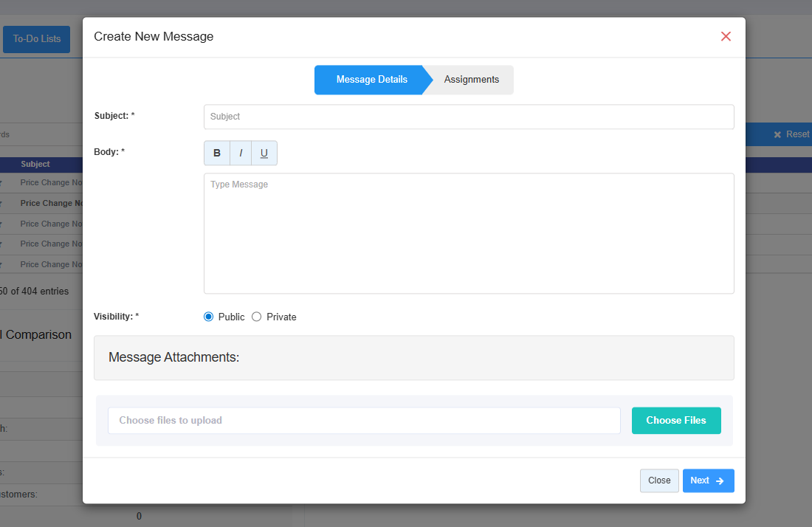
Task: Click the Close button in dialog footer
Action: tap(658, 480)
